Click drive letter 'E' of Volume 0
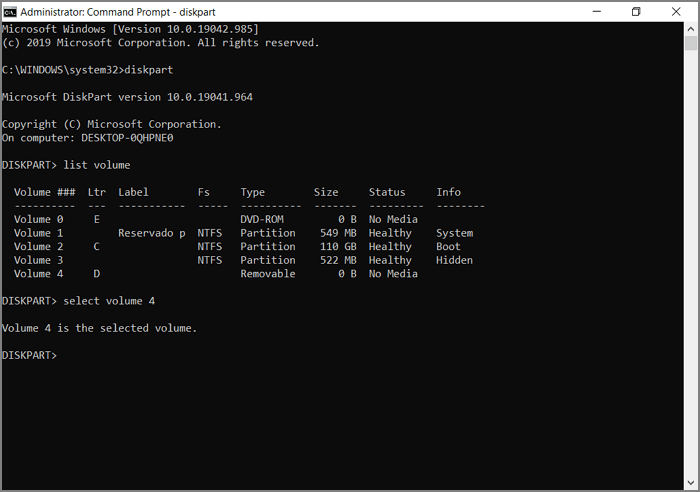 click(x=96, y=219)
